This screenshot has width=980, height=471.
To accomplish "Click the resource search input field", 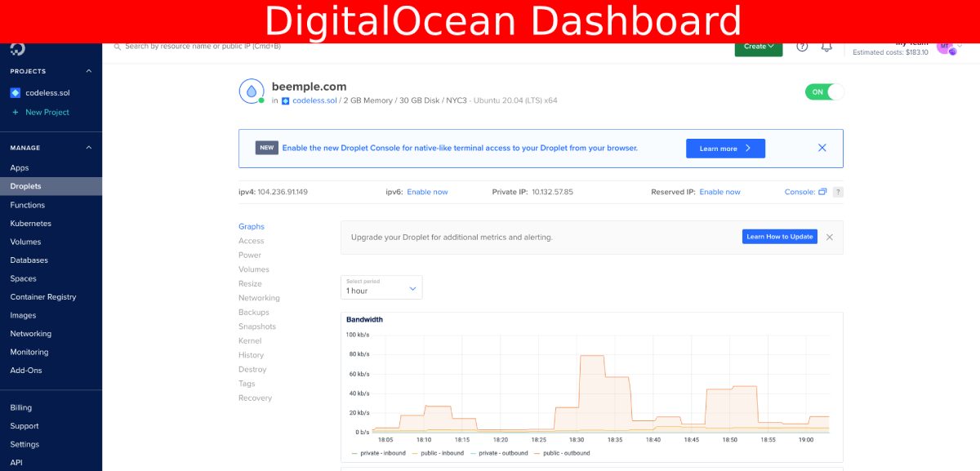I will (x=245, y=47).
